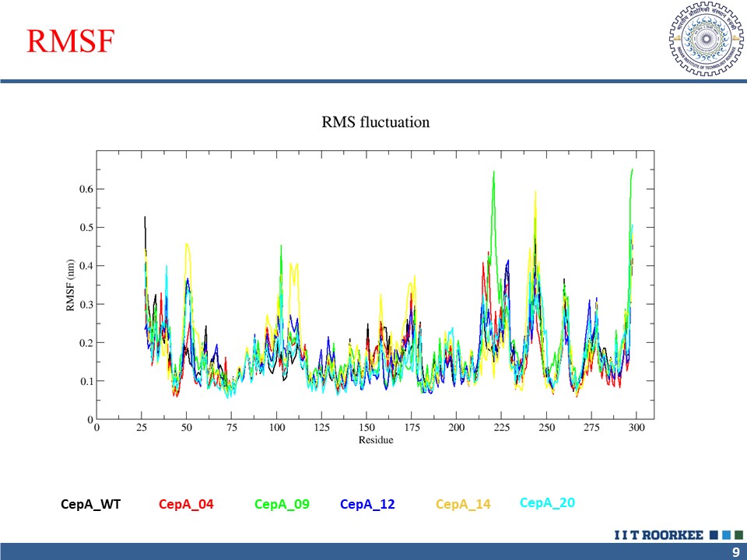
Task: Click the 150 x-axis tick label
Action: [366, 428]
